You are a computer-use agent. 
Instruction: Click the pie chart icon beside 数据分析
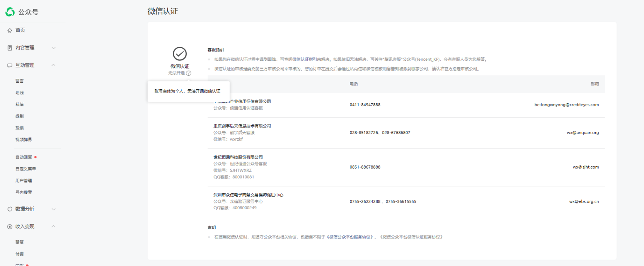(x=10, y=209)
